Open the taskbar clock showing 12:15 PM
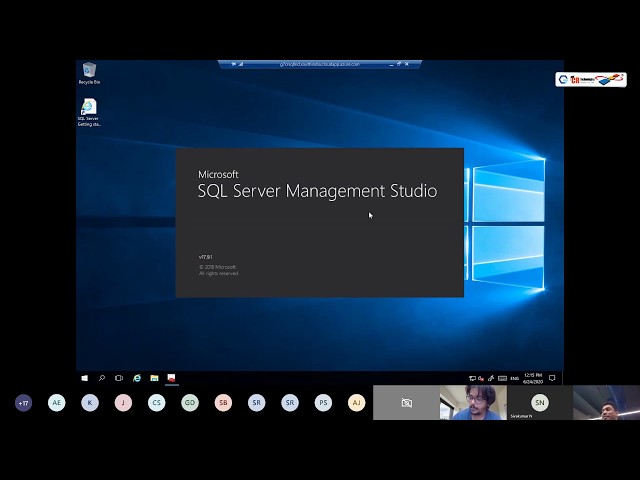Screen dimensions: 640x480 point(533,378)
